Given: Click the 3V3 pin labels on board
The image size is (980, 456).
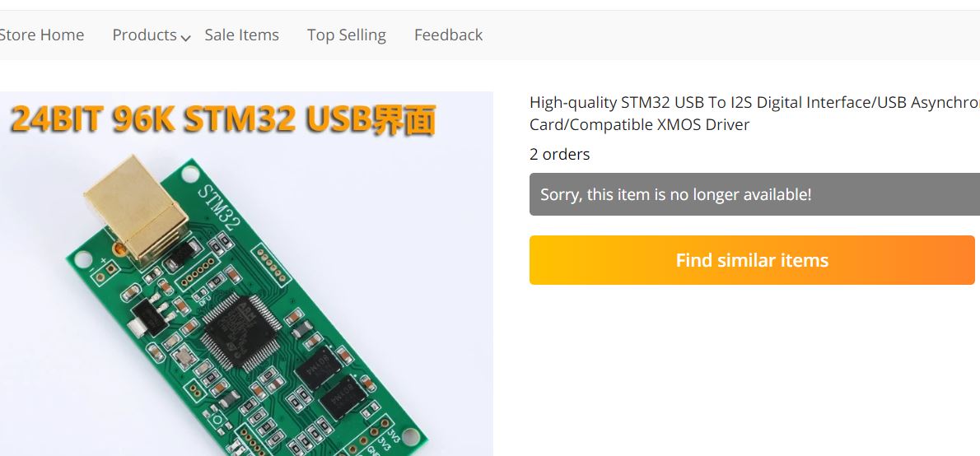Looking at the screenshot, I should click(x=391, y=437).
